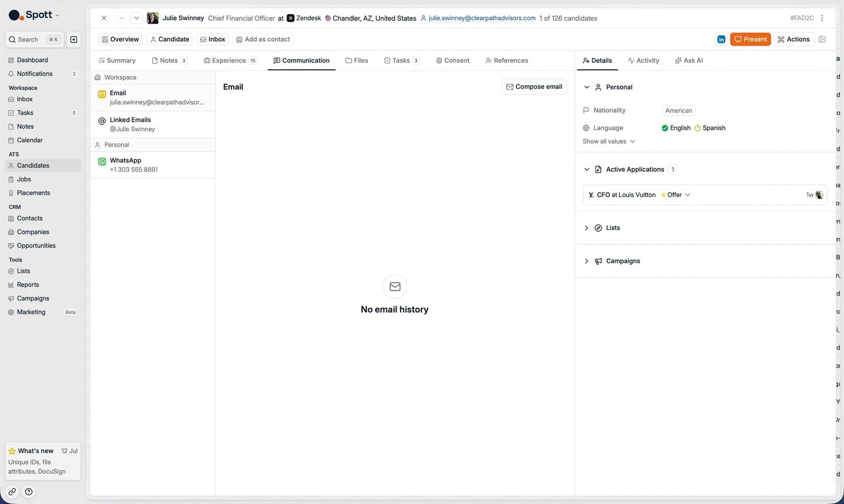The width and height of the screenshot is (844, 504).
Task: Switch to the Ask AI tab
Action: tap(689, 61)
